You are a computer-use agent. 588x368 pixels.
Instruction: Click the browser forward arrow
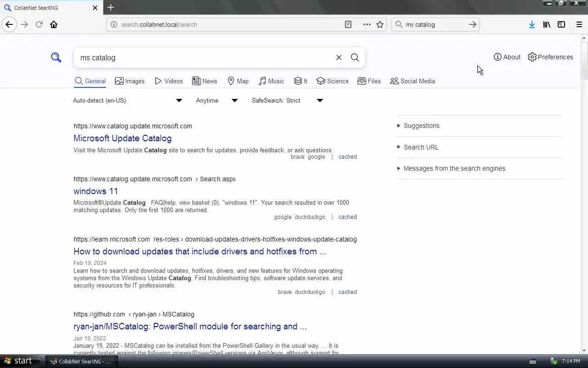point(24,24)
